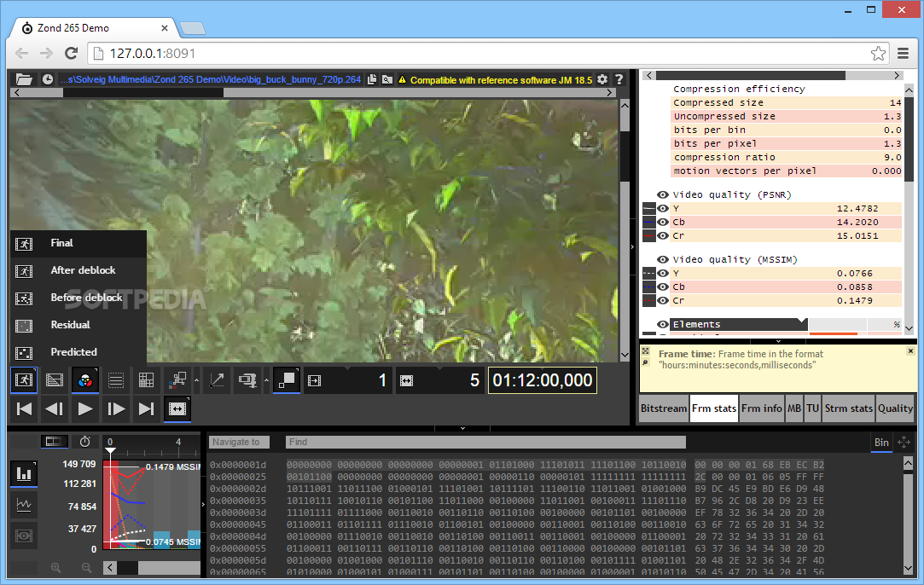Jump to the last frame

(x=146, y=408)
